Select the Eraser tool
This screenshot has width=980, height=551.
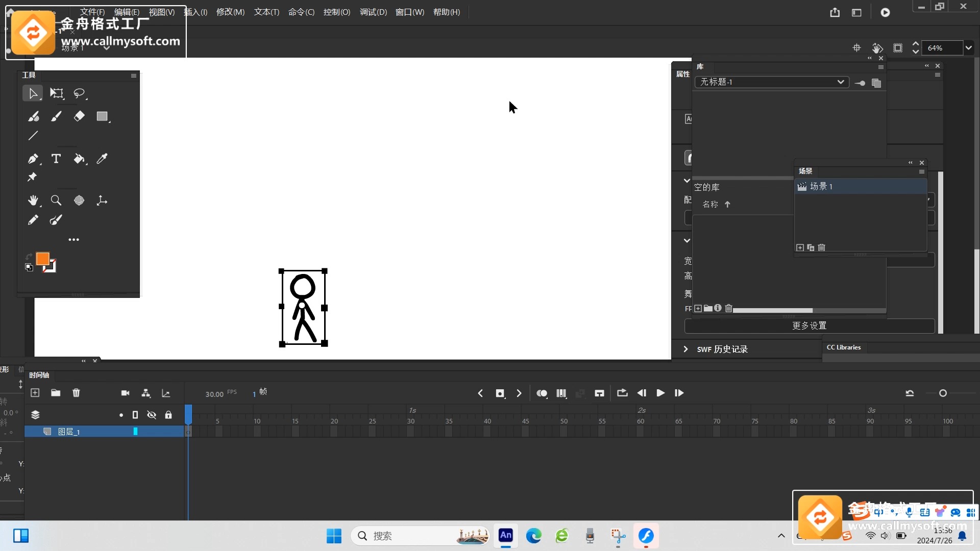pos(79,116)
